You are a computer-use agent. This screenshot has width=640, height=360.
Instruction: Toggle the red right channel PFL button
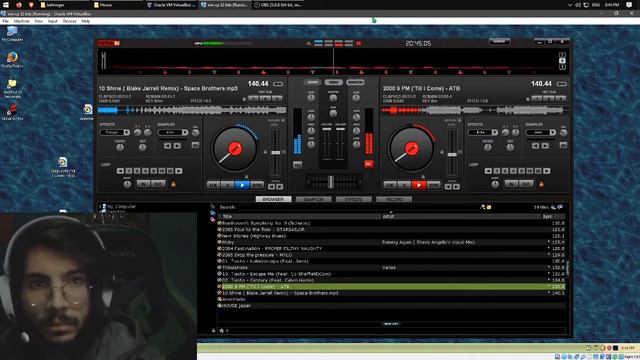369,164
